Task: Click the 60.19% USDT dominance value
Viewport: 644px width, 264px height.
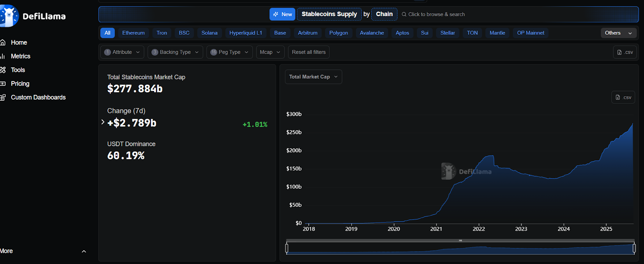Action: (x=126, y=156)
